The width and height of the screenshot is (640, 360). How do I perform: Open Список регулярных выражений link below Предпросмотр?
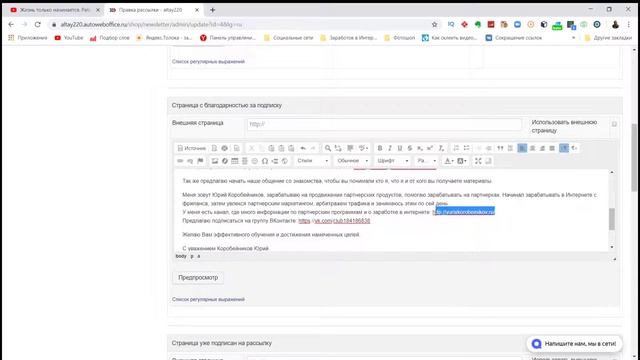pos(208,299)
